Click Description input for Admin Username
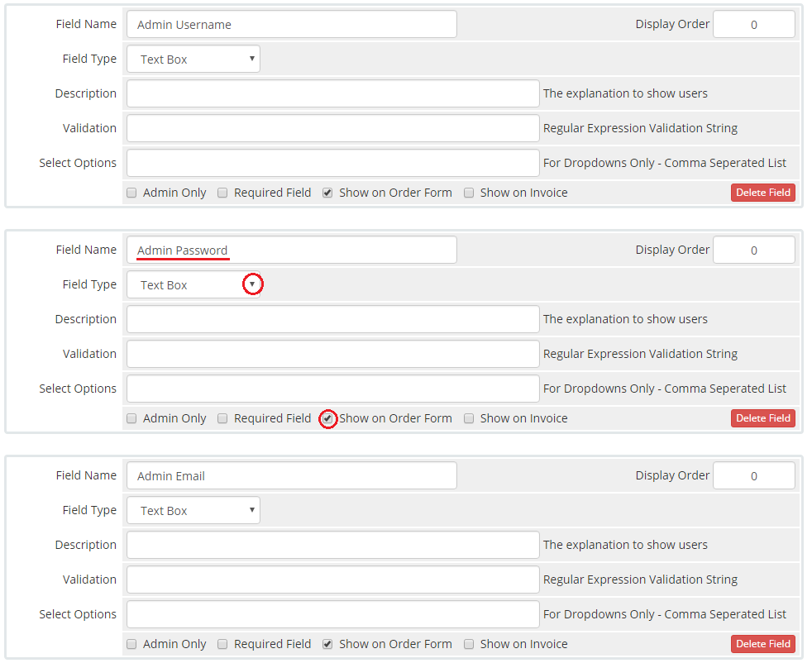Viewport: 812px width, 663px height. click(x=333, y=93)
